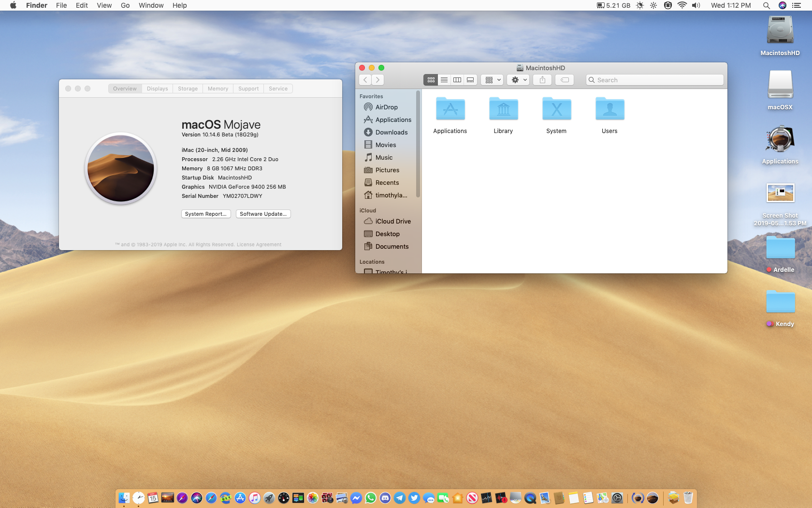Switch to Storage tab in About This Mac
The height and width of the screenshot is (508, 812).
click(188, 89)
